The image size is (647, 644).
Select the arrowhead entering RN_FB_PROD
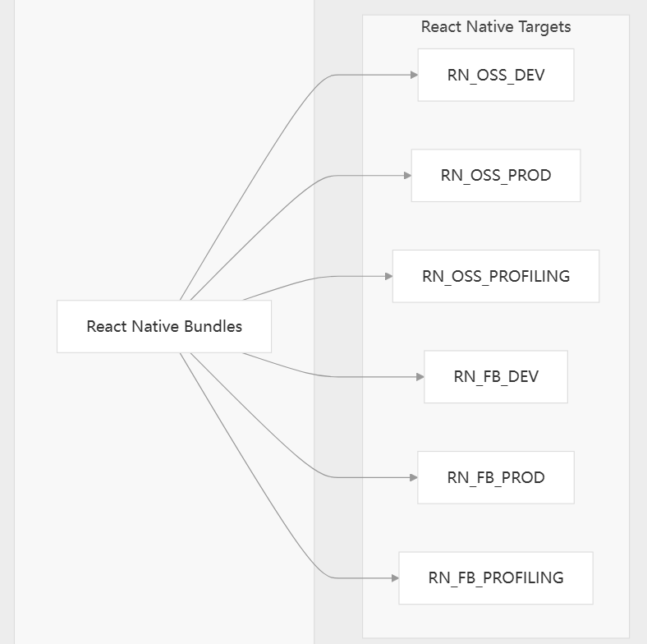(x=413, y=477)
